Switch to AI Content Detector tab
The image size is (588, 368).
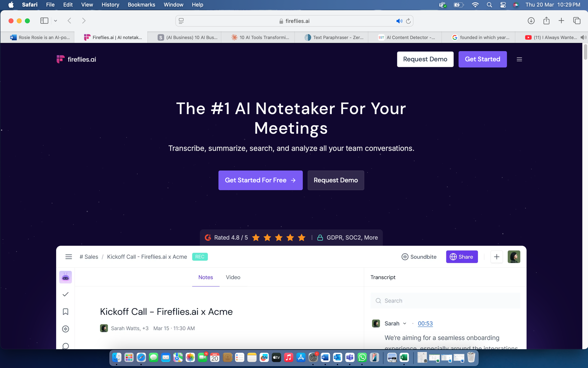click(405, 37)
